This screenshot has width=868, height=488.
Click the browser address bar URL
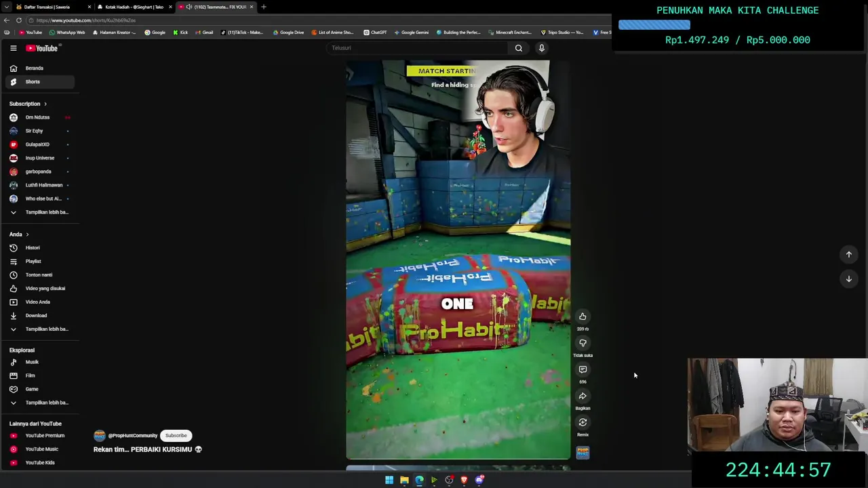pyautogui.click(x=86, y=20)
